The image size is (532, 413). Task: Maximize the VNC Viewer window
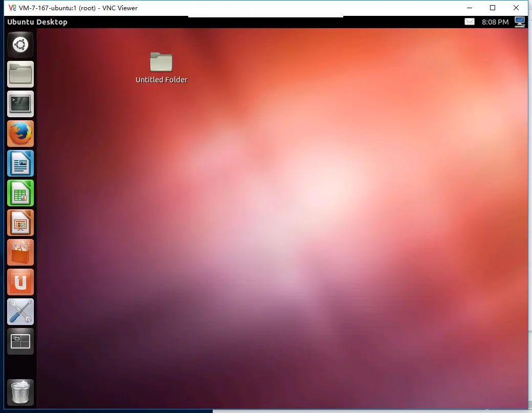click(x=493, y=8)
